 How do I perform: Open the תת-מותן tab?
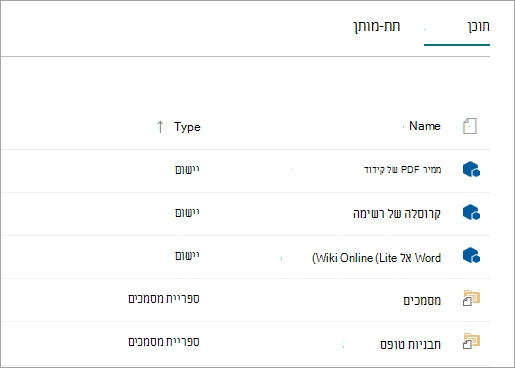[377, 26]
